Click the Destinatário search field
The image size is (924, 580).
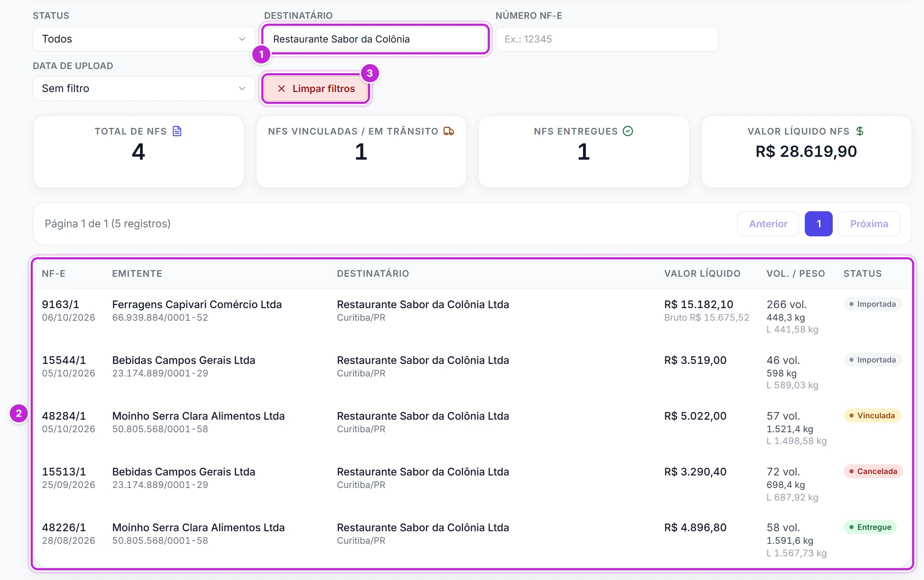[375, 39]
